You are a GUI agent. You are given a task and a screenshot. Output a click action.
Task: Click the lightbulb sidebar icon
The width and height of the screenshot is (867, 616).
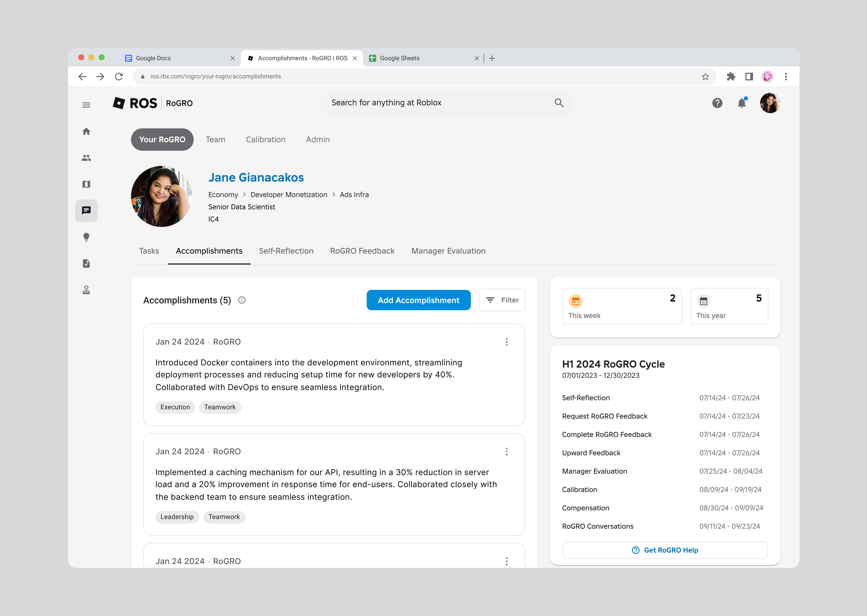click(x=86, y=237)
